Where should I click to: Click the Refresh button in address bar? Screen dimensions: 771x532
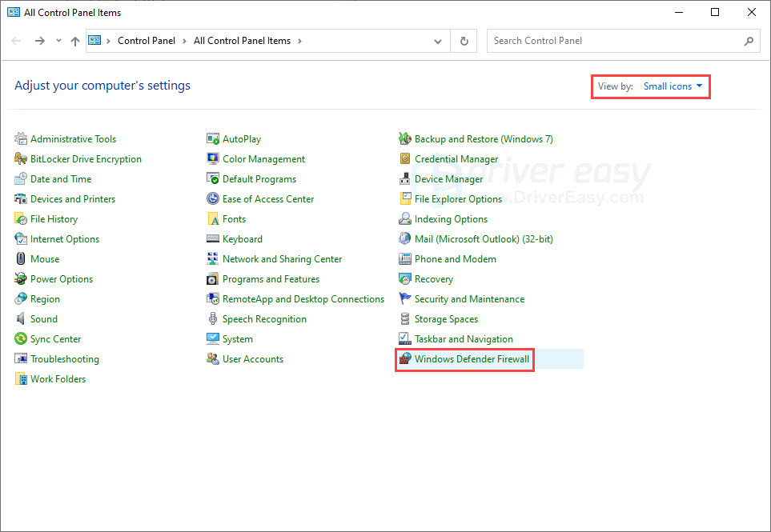464,41
